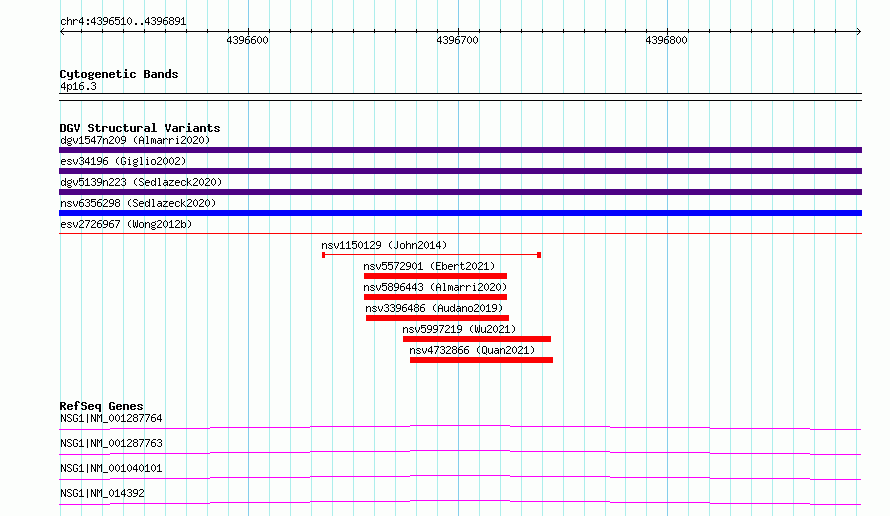This screenshot has width=890, height=516.
Task: Select the blue nsv6356298 variant bar
Action: coord(460,213)
